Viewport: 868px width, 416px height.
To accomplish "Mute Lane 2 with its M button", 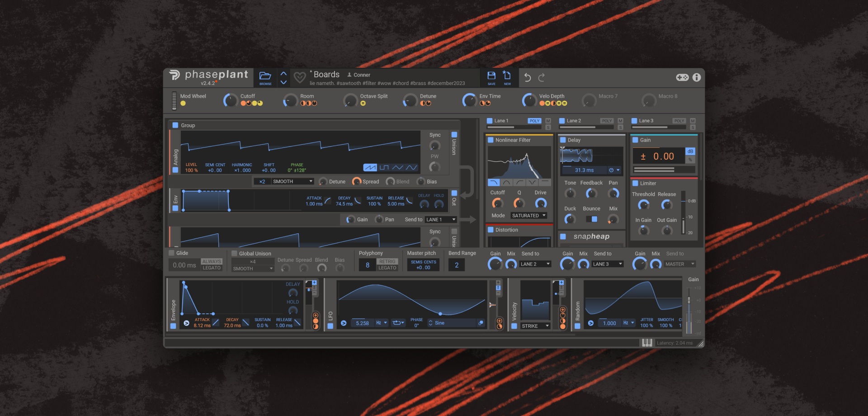I will (620, 121).
